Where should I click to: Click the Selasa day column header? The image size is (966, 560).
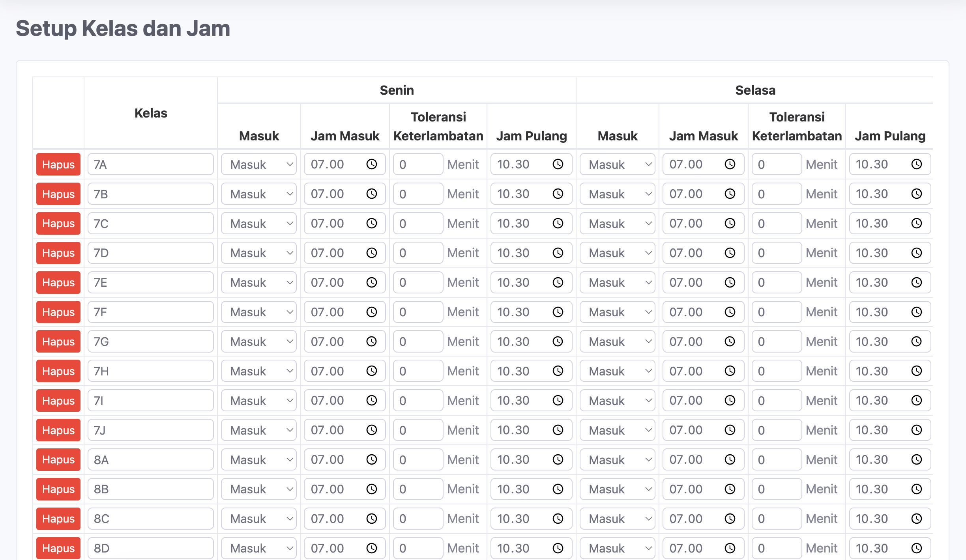pos(755,90)
